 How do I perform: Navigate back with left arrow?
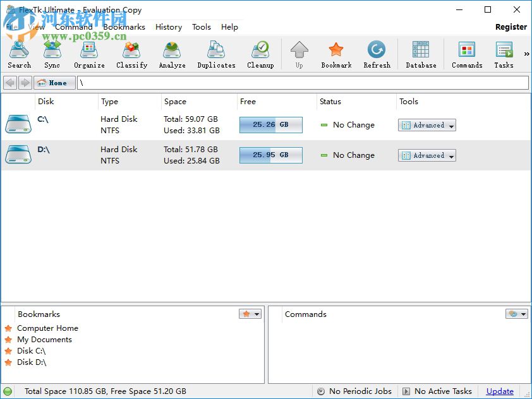[x=11, y=83]
